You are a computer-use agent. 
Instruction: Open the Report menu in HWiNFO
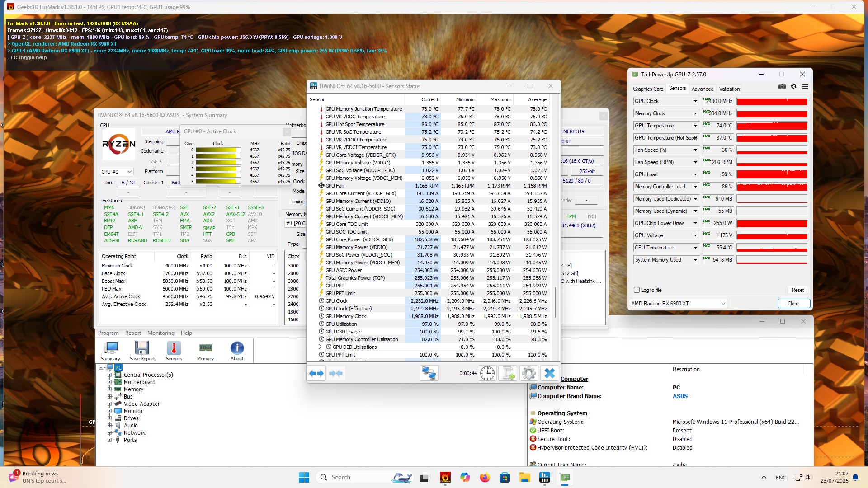[x=133, y=333]
